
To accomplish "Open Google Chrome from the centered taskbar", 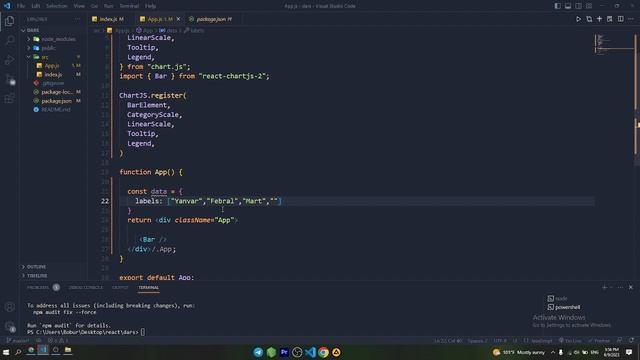I will coord(323,352).
